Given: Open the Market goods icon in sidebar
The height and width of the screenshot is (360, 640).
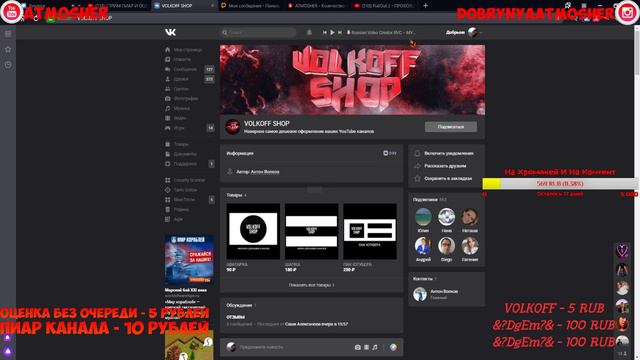Looking at the screenshot, I should click(167, 144).
